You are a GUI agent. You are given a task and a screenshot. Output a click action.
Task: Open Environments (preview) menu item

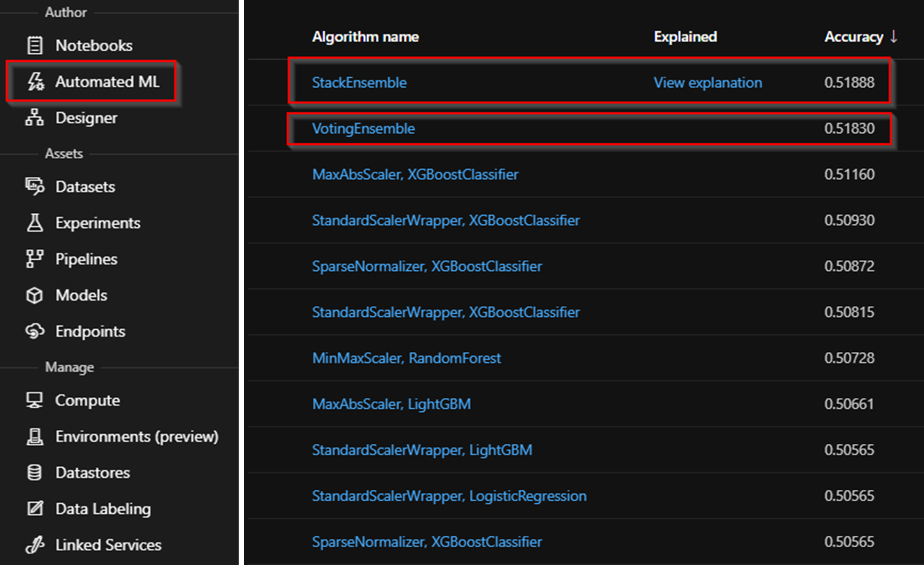tap(137, 437)
